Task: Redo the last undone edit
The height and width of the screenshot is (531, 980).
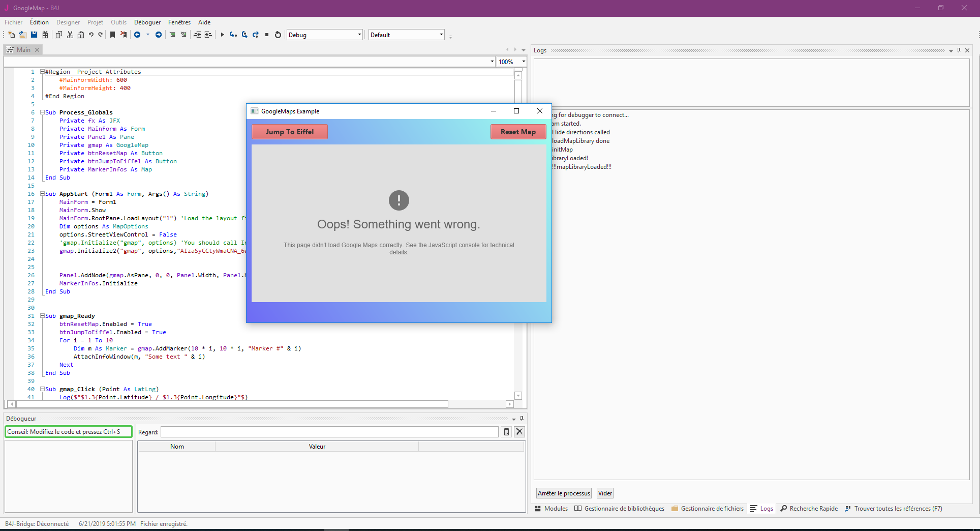Action: [x=101, y=35]
